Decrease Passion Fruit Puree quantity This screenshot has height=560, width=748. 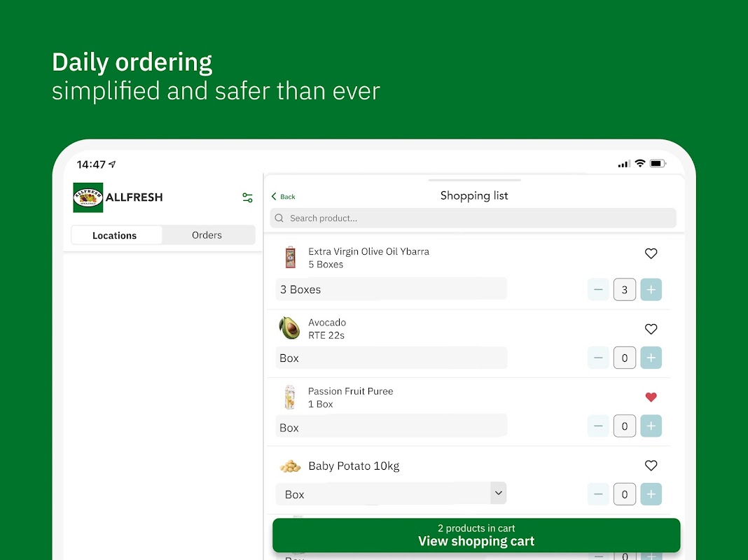coord(598,426)
